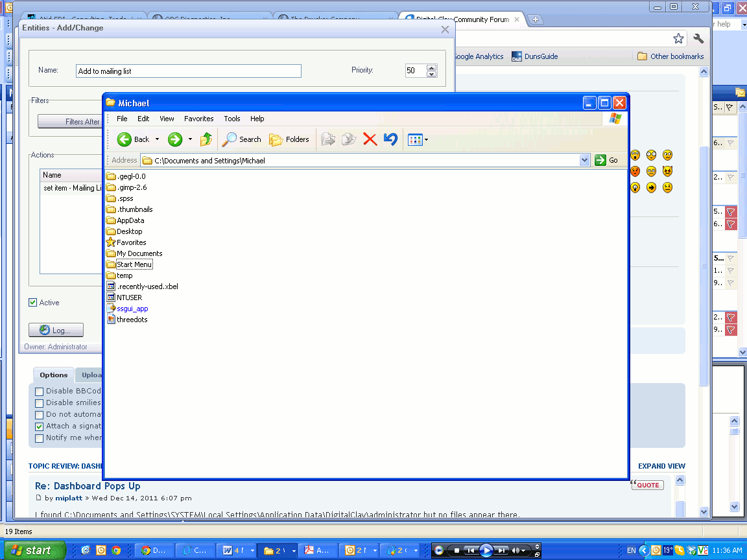Click the Name field in Entities dialog
Image resolution: width=747 pixels, height=560 pixels.
click(x=189, y=71)
